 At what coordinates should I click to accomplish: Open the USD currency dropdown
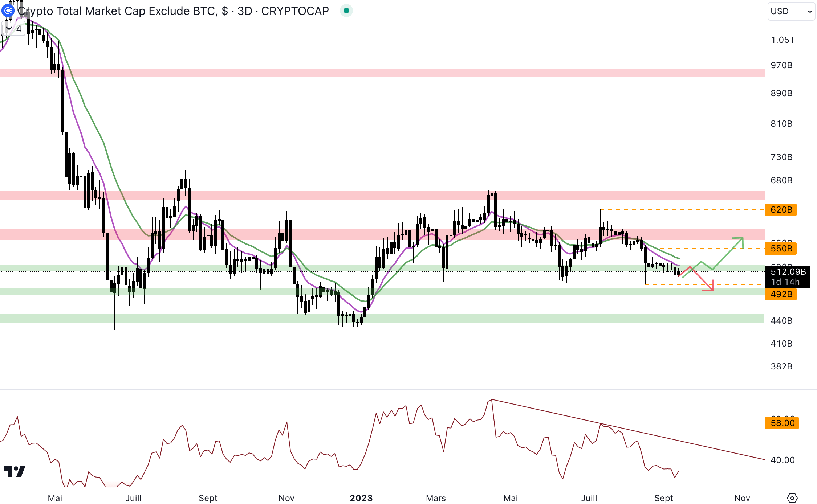coord(791,11)
